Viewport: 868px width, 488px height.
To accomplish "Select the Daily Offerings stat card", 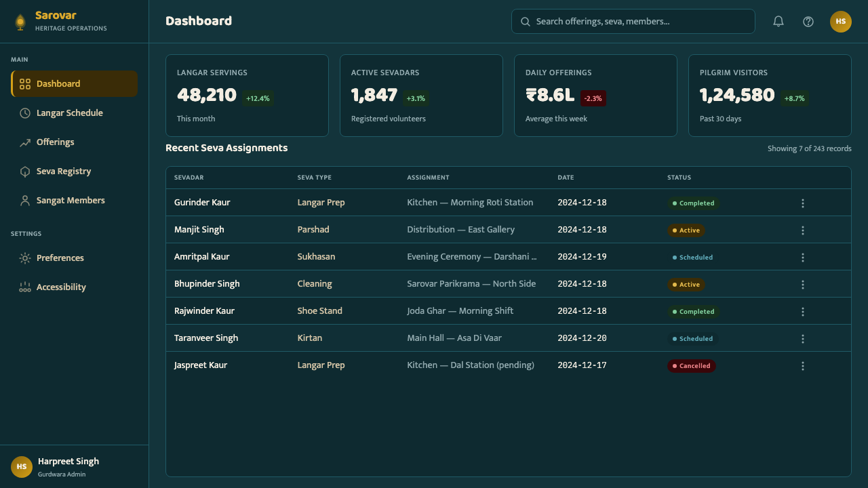I will point(595,96).
